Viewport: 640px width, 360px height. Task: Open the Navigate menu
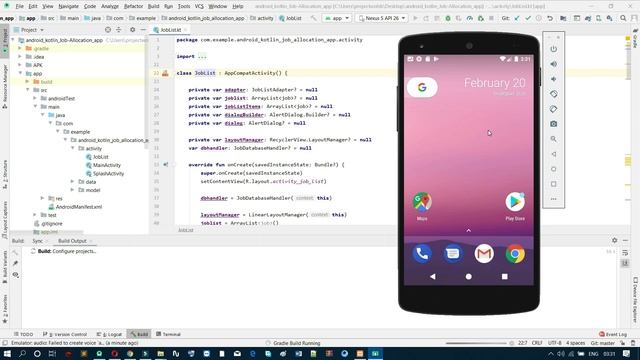(68, 7)
